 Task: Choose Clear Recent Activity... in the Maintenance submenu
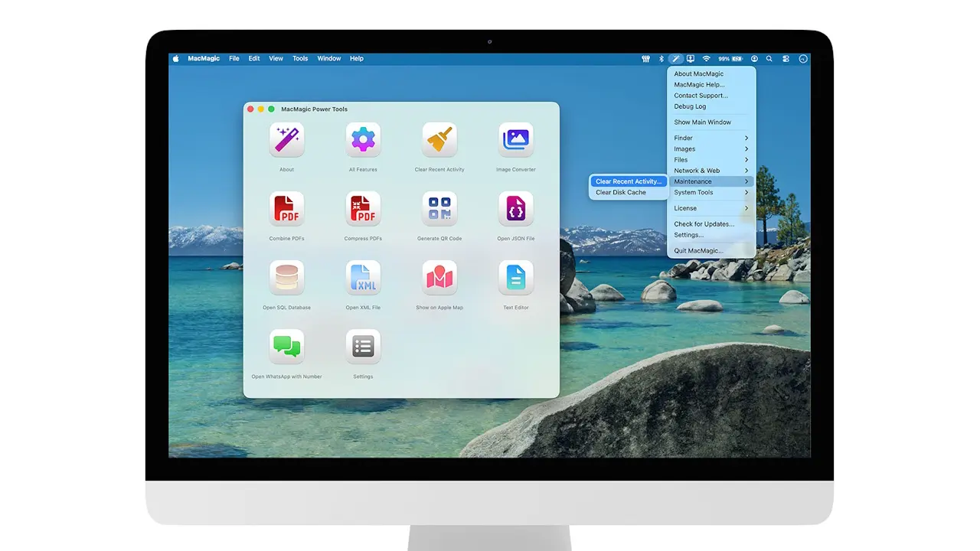pyautogui.click(x=629, y=181)
